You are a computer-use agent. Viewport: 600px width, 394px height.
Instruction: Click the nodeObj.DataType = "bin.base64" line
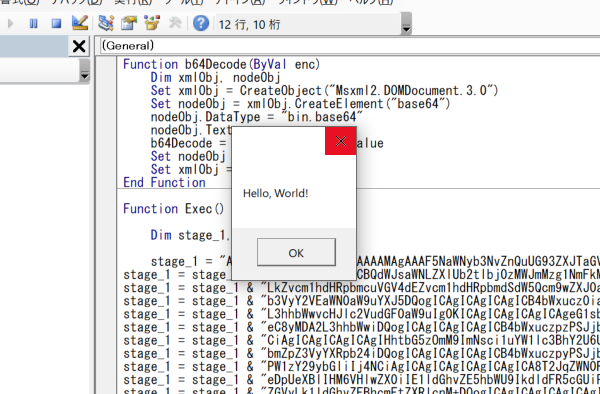coord(256,117)
